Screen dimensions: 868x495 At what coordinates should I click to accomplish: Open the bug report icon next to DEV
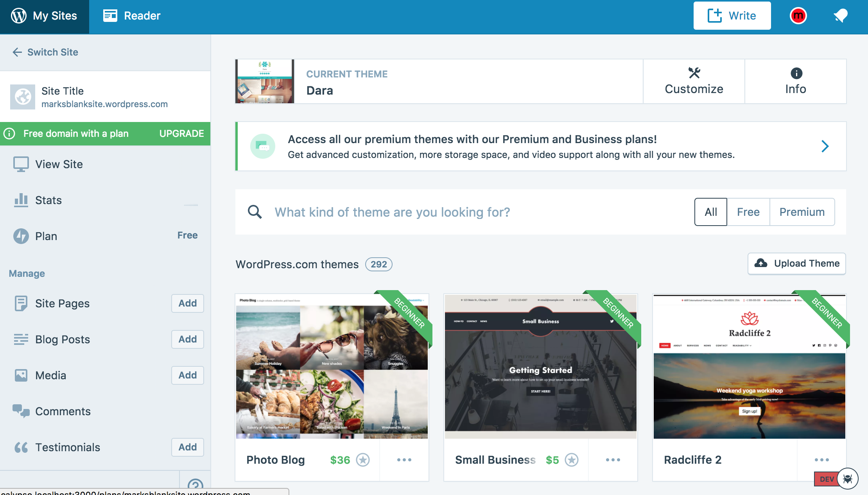click(847, 479)
